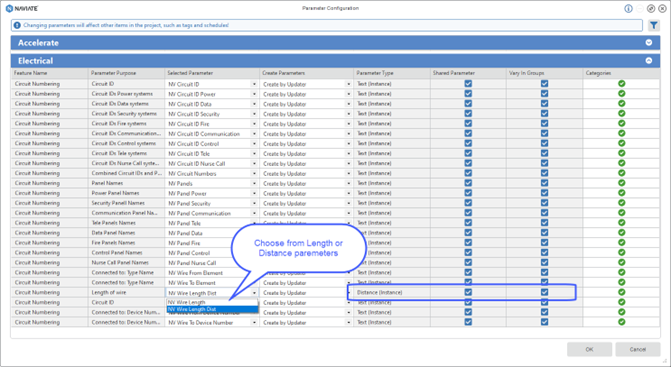The width and height of the screenshot is (671, 367).
Task: Click Categories green check for NV Panels row
Action: click(621, 183)
